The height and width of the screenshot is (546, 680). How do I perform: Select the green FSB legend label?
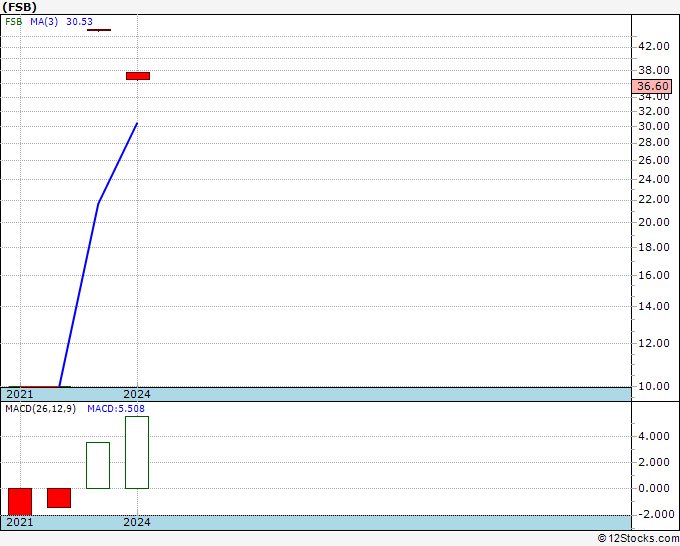point(13,22)
